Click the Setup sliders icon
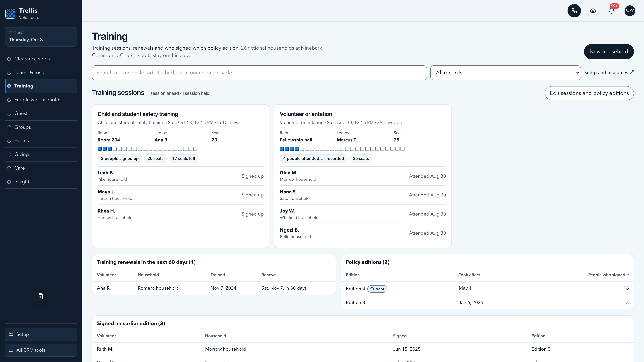This screenshot has height=362, width=644. pyautogui.click(x=11, y=334)
